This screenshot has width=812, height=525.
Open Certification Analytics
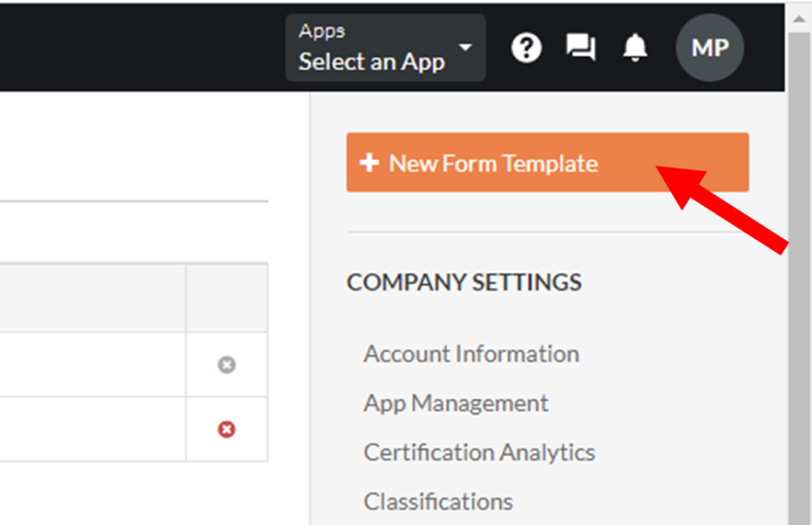[x=479, y=452]
